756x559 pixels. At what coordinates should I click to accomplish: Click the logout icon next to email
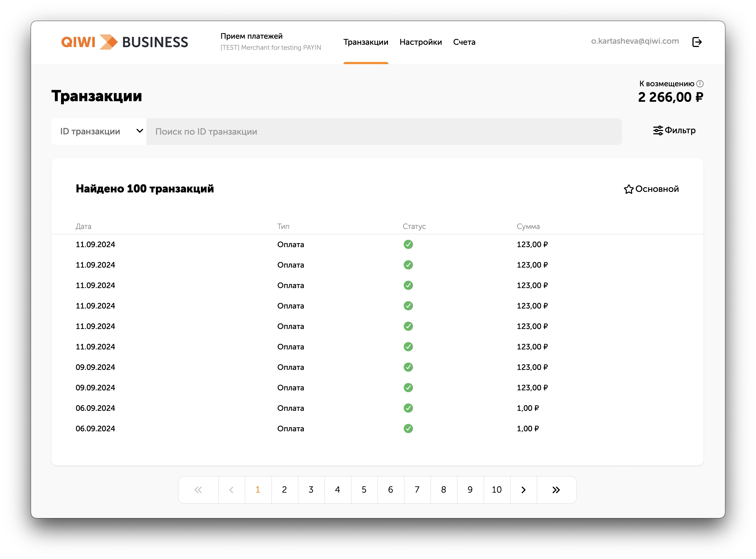(x=697, y=42)
